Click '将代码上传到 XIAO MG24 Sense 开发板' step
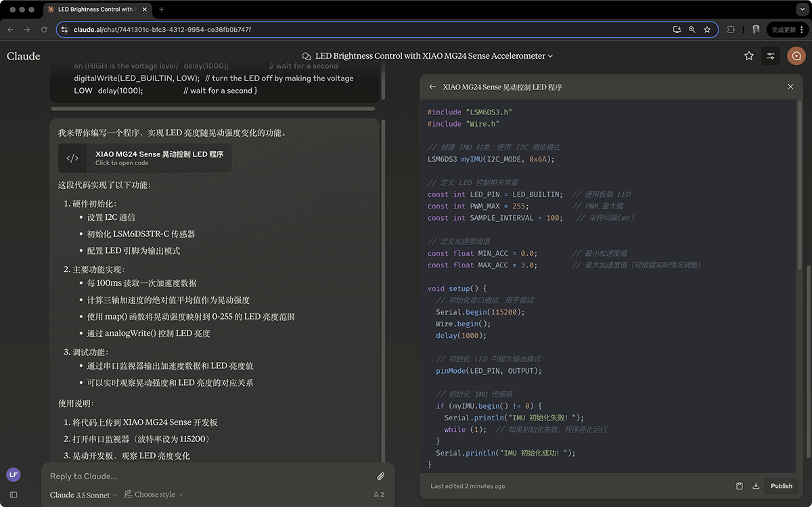 (145, 422)
